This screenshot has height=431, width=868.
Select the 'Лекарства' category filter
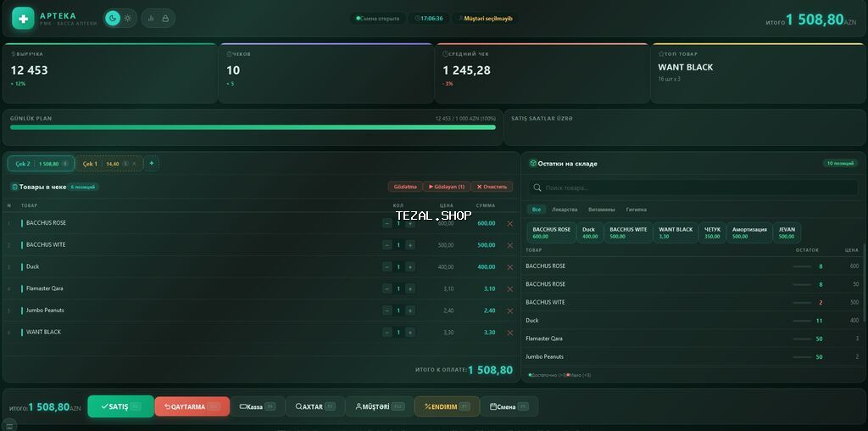pos(564,210)
